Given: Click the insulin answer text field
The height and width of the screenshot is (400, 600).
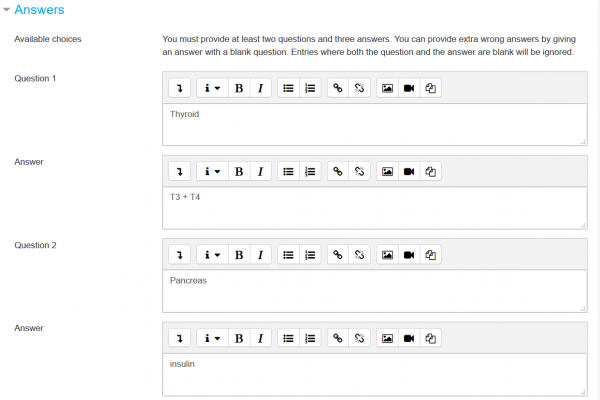Looking at the screenshot, I should [374, 373].
